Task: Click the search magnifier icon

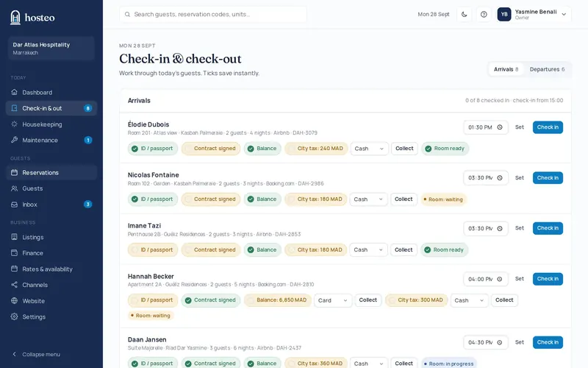Action: point(127,14)
